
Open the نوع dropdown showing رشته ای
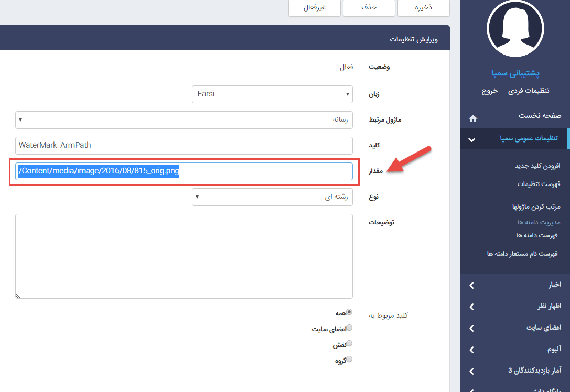pos(272,197)
